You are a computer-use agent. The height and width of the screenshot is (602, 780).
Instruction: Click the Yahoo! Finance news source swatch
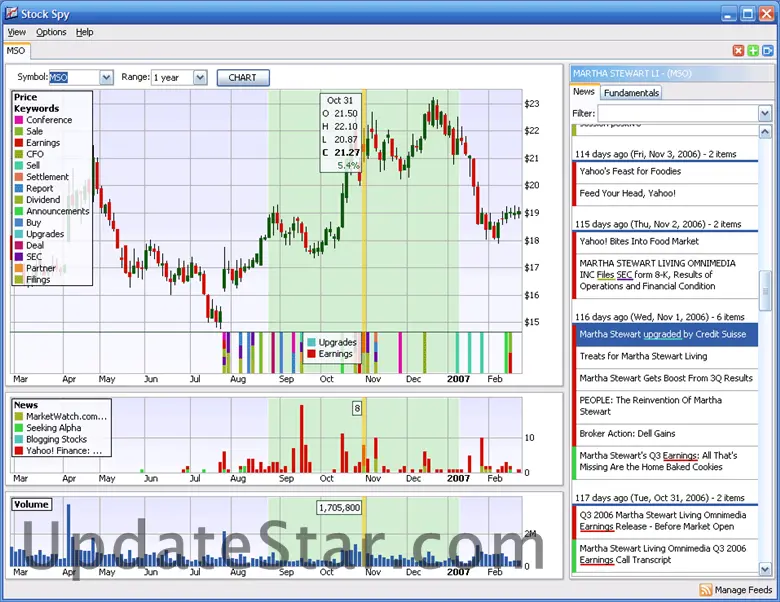click(19, 451)
